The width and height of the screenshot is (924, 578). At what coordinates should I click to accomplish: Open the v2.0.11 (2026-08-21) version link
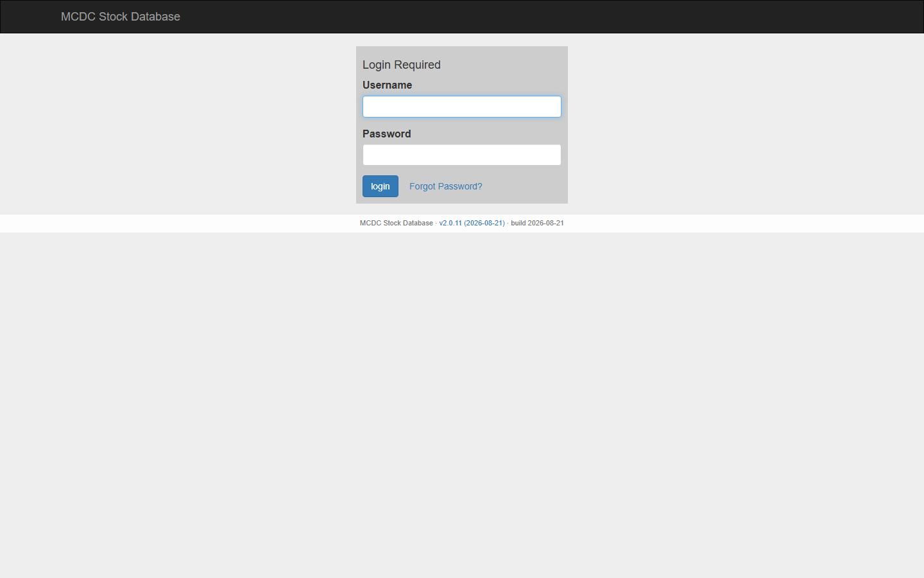click(x=472, y=223)
